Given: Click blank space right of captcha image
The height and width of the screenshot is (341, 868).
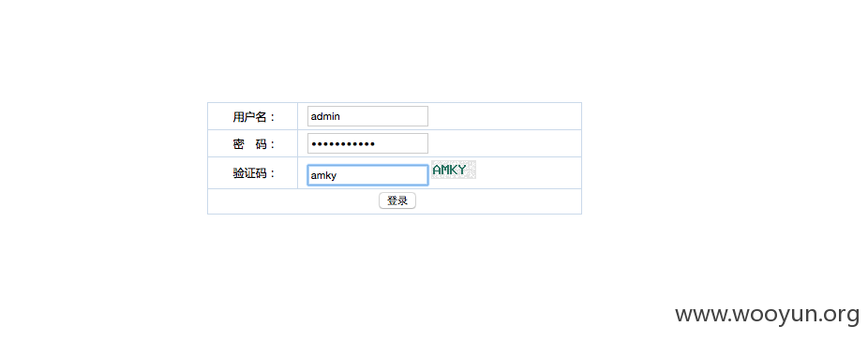Looking at the screenshot, I should [529, 172].
